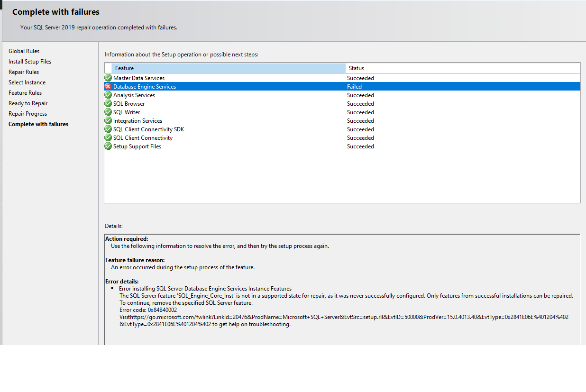Select the Repair Rules step
This screenshot has width=586, height=392.
[24, 72]
